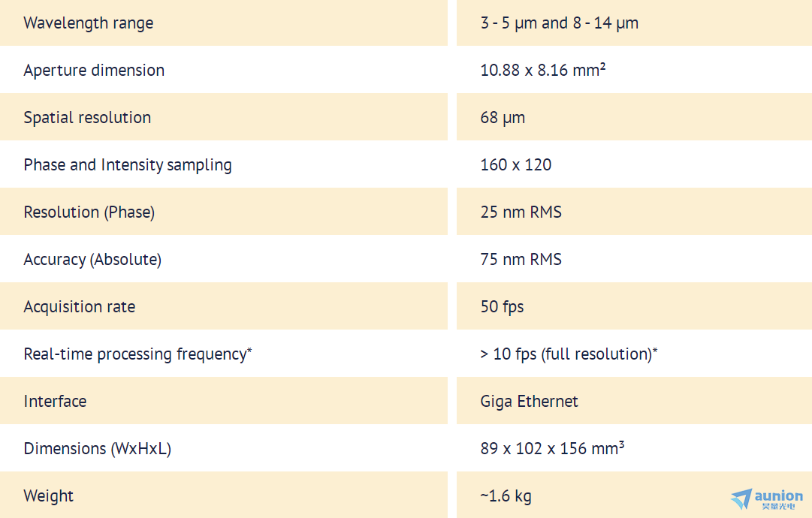Viewport: 812px width, 518px height.
Task: Select the Resolution (Phase) label
Action: point(89,212)
